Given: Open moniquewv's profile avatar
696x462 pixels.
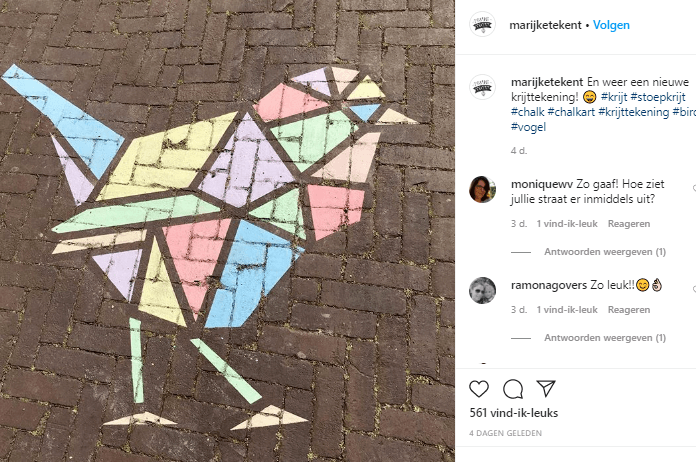Looking at the screenshot, I should [482, 189].
